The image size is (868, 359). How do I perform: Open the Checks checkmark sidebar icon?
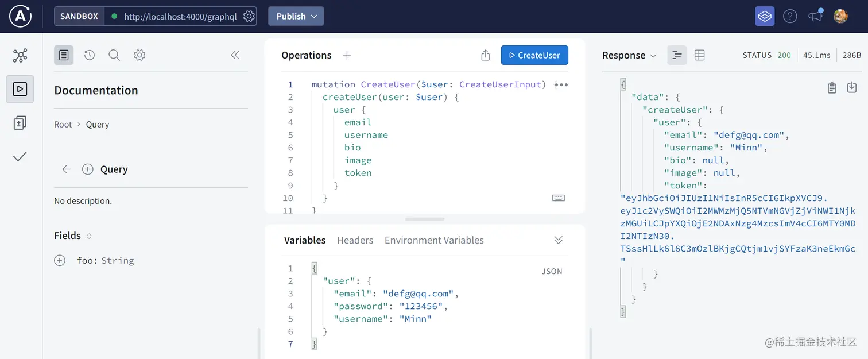coord(20,156)
